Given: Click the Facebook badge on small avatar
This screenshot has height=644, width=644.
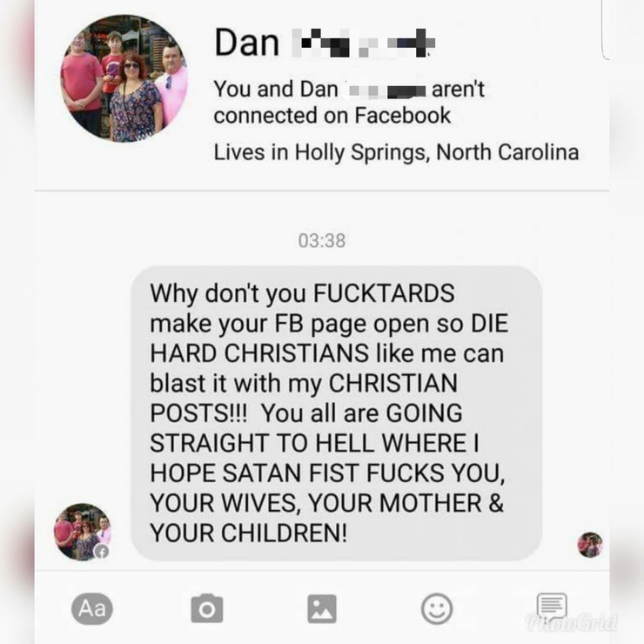Looking at the screenshot, I should [102, 552].
